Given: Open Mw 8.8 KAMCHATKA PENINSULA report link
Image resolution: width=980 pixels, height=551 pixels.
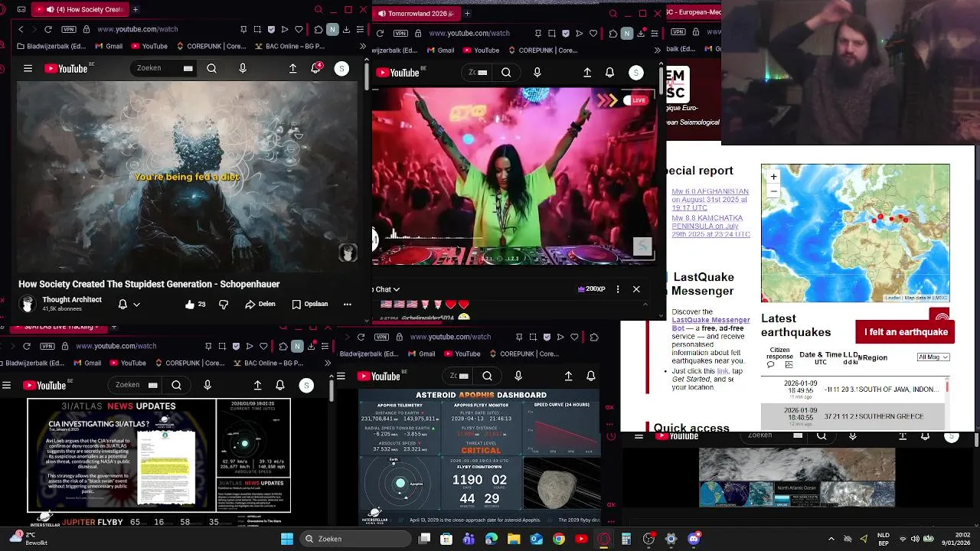Looking at the screenshot, I should (x=710, y=226).
